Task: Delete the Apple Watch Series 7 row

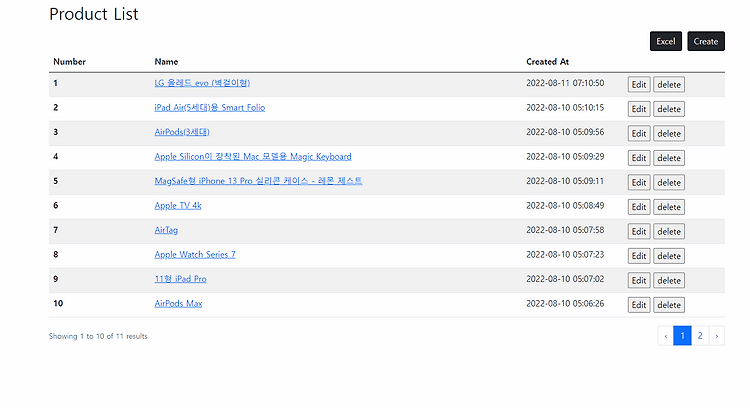Action: 669,256
